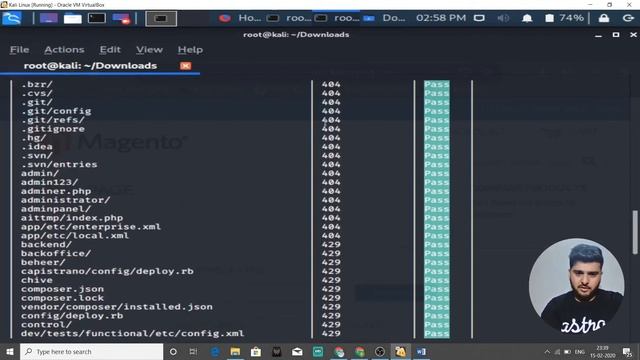Screen dimensions: 640x360
Task: Click the lock screen padlock icon
Action: click(x=604, y=18)
